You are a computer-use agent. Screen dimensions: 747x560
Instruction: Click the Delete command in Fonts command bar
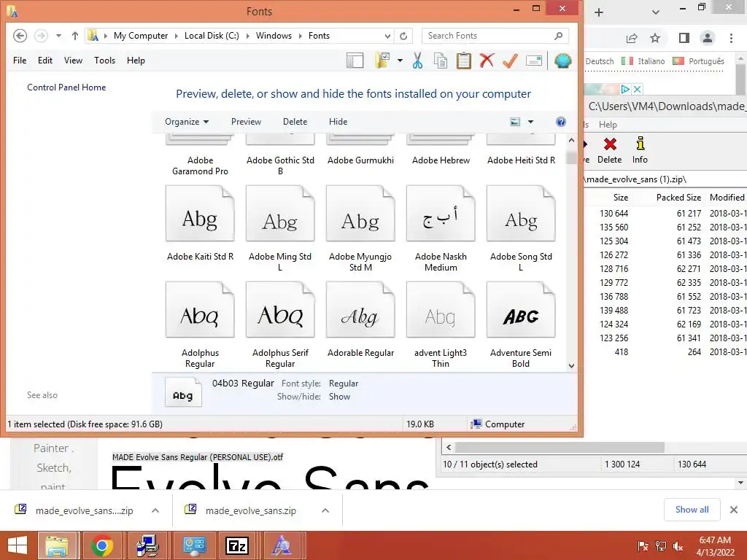pos(295,122)
